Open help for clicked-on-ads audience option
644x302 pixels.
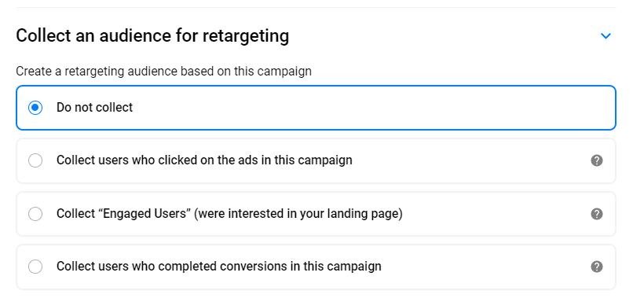596,160
